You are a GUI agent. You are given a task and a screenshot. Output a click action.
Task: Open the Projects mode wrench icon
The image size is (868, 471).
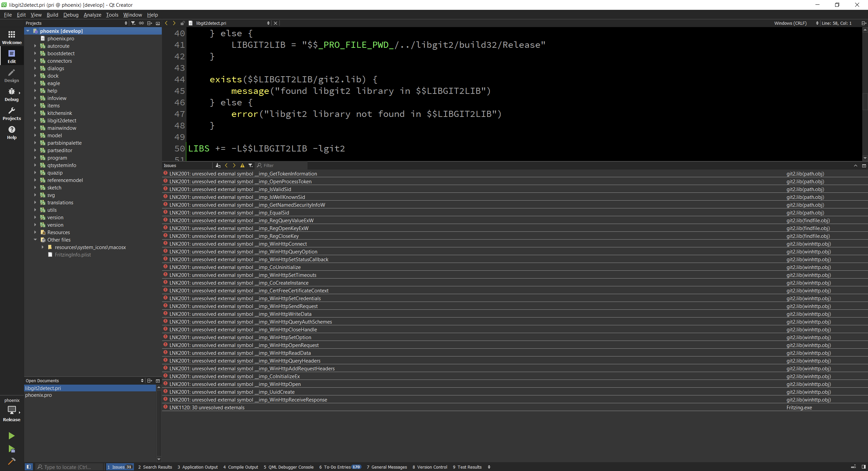point(12,114)
